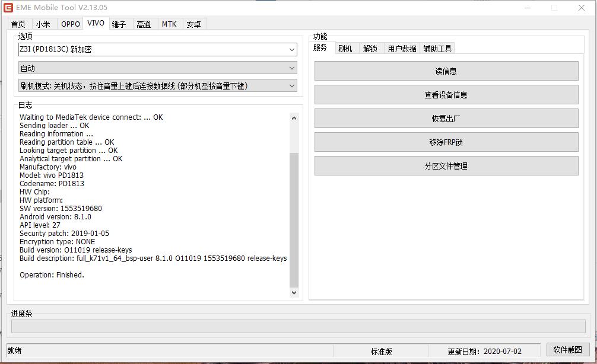597x364 pixels.
Task: Expand the 刷机模式 instructions dropdown
Action: (x=158, y=86)
